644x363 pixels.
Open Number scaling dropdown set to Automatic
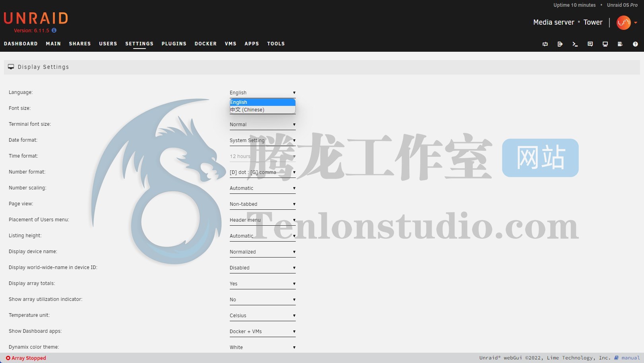(x=262, y=188)
